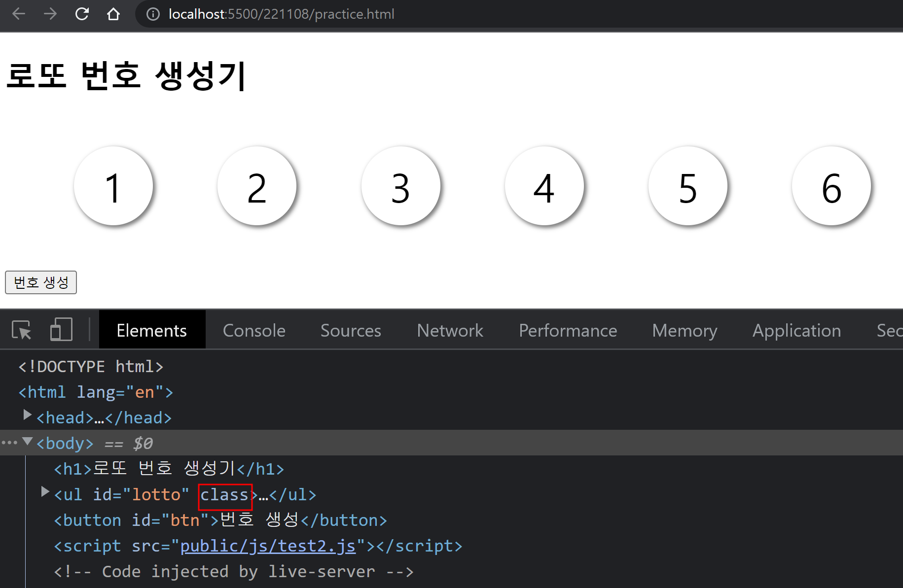Reload the page with the refresh icon
The height and width of the screenshot is (588, 903).
click(82, 14)
